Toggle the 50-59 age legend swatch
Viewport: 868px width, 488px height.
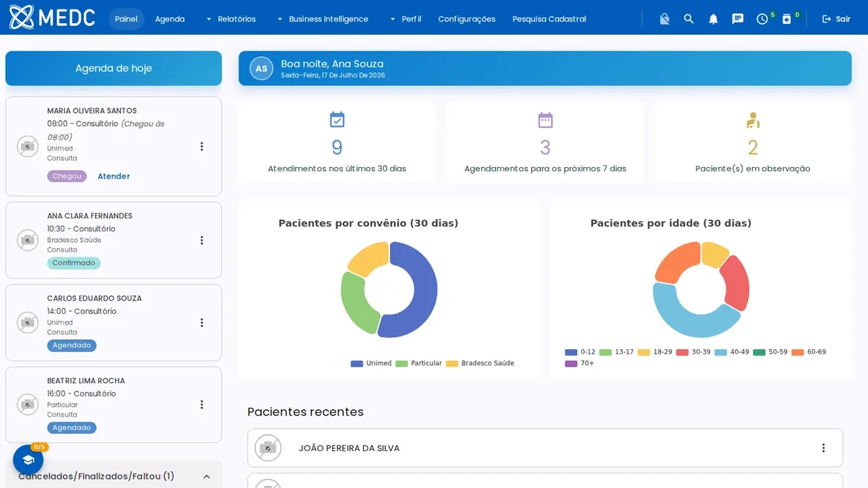coord(759,352)
